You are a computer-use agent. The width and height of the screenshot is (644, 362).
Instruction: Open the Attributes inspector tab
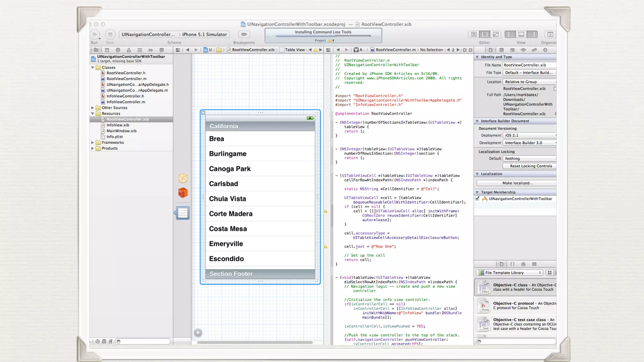[x=523, y=50]
